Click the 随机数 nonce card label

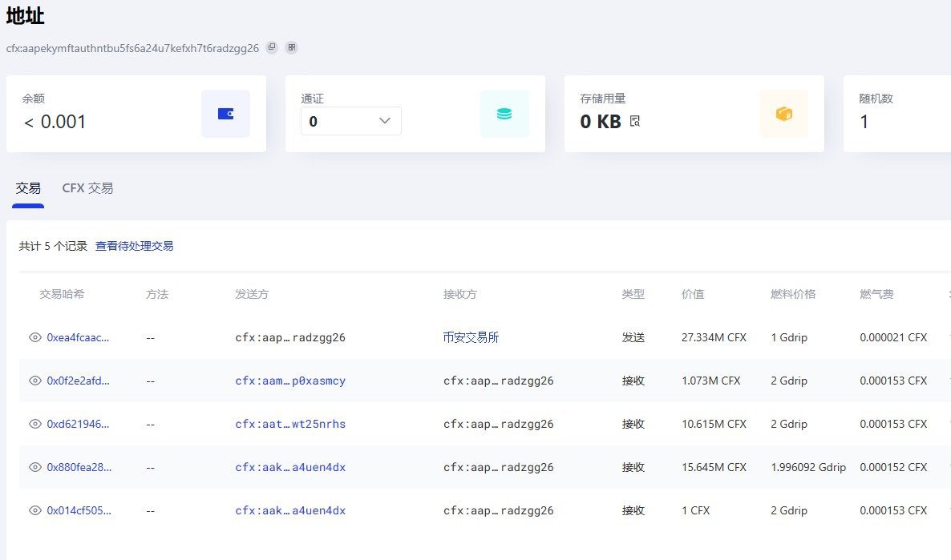click(876, 99)
